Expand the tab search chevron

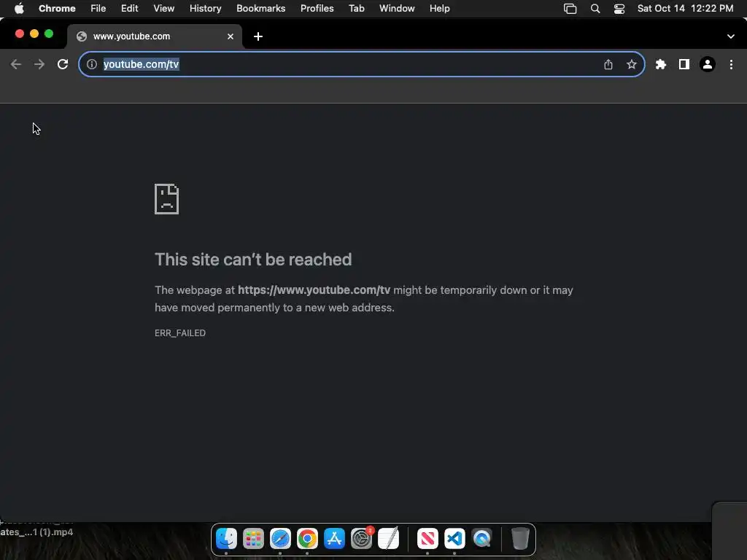click(731, 36)
